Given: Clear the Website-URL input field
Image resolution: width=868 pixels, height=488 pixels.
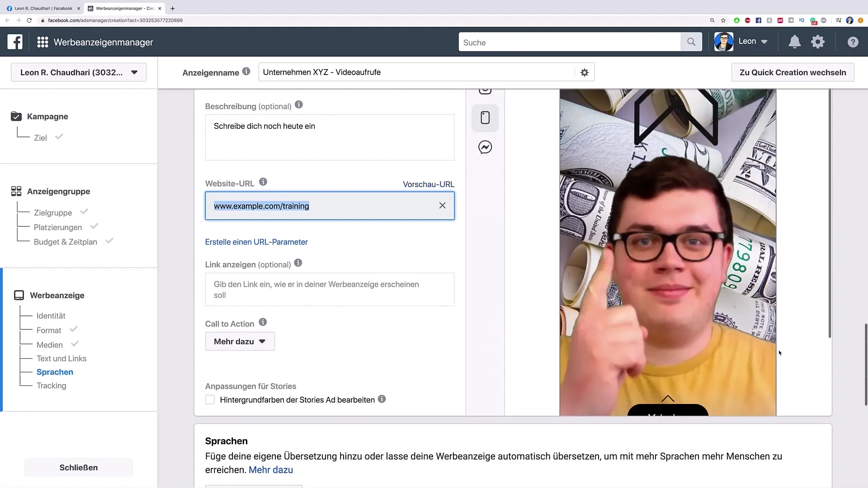Looking at the screenshot, I should pos(442,205).
